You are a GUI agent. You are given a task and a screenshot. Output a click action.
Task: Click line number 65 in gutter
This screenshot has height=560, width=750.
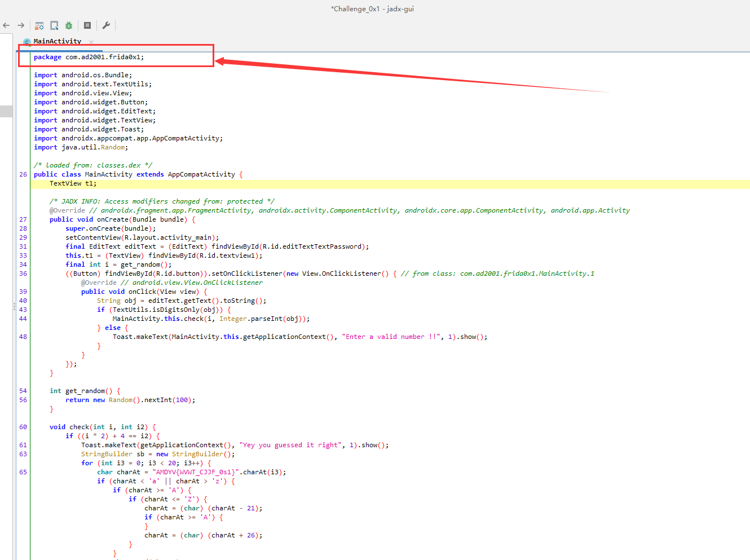point(23,472)
